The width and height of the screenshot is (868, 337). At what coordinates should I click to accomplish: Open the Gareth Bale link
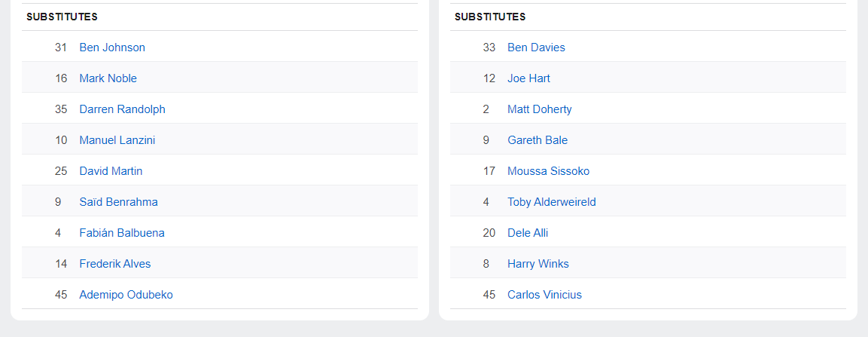(x=538, y=140)
